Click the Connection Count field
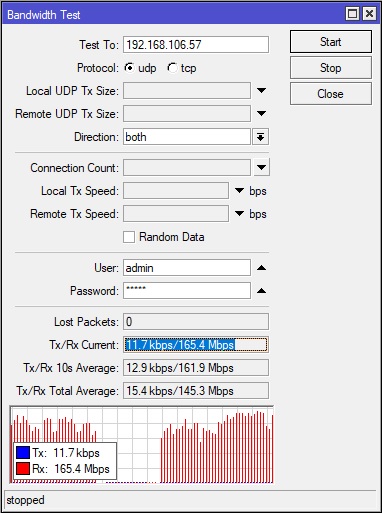Image resolution: width=382 pixels, height=513 pixels. coord(187,167)
